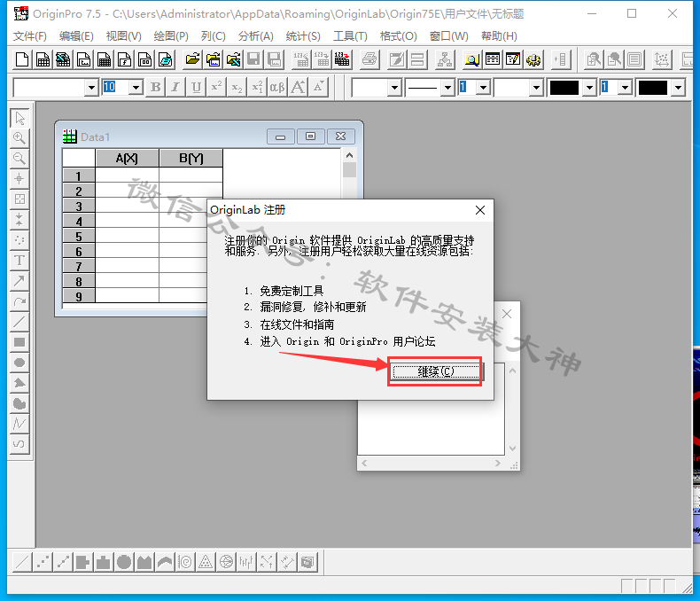The image size is (700, 601).
Task: Click the Scatter plot icon
Action: point(43,562)
